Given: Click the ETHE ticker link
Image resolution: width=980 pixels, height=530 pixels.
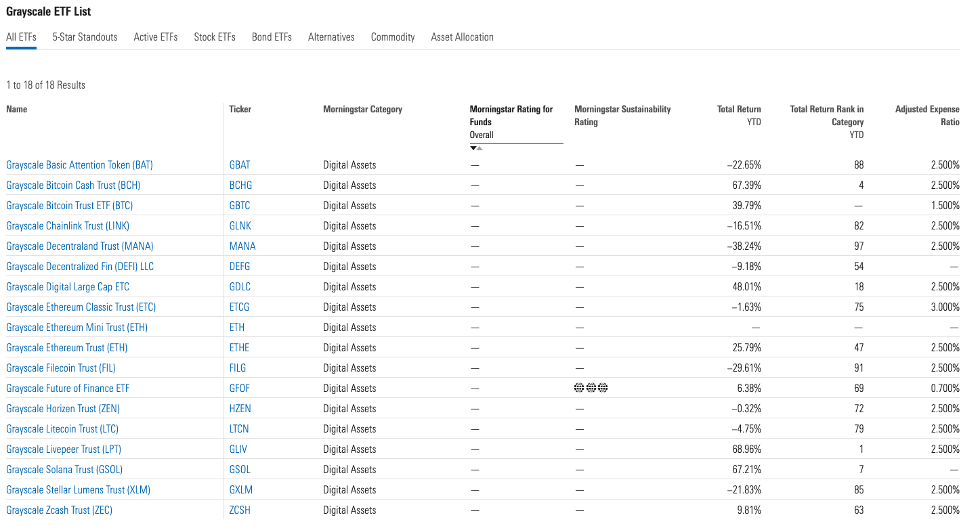Looking at the screenshot, I should [x=240, y=348].
